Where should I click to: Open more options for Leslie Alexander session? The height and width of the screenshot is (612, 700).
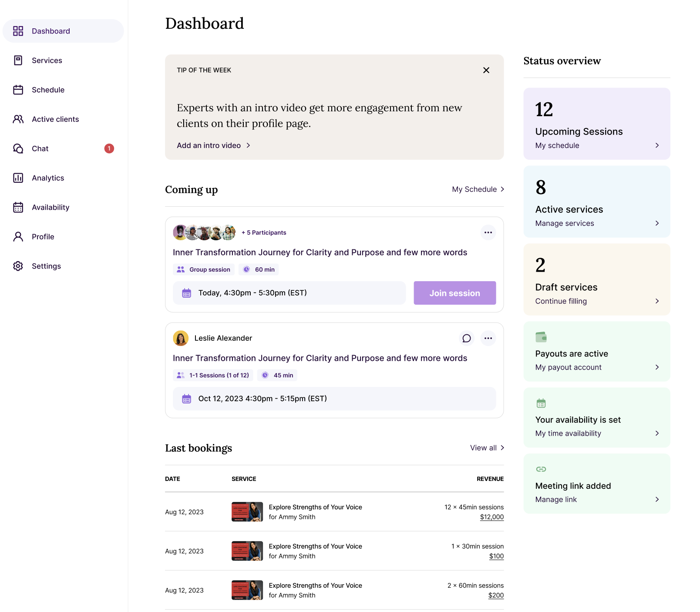[x=488, y=338]
